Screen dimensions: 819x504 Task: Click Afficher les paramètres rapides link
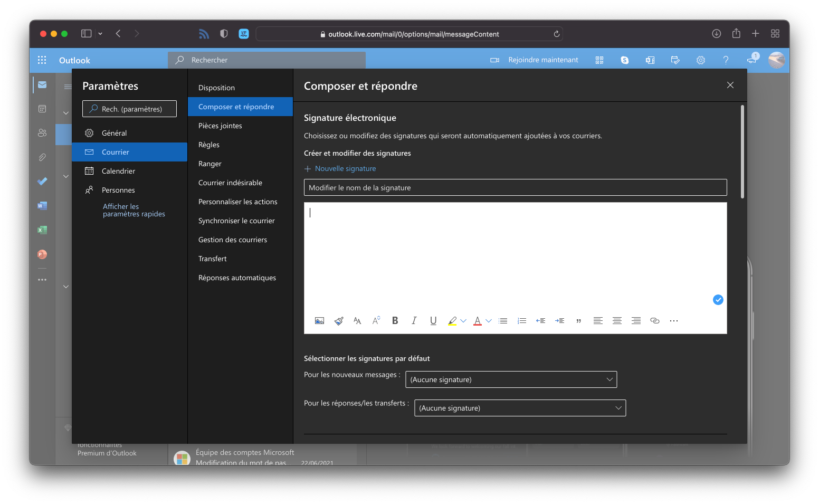[x=134, y=210]
